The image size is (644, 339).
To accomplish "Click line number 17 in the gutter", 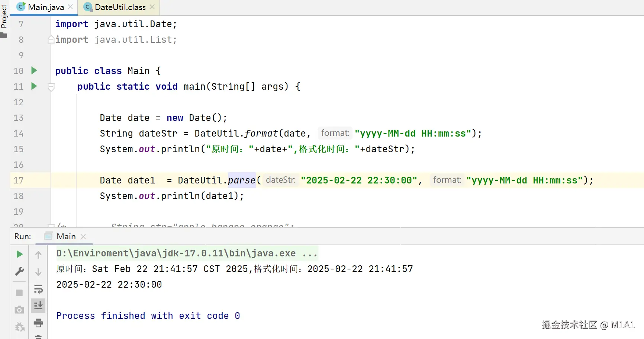I will coord(19,180).
